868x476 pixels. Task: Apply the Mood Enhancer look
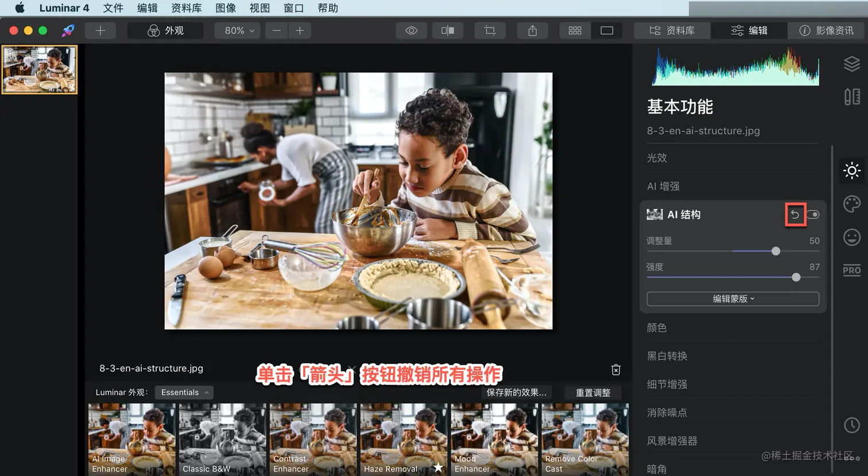click(x=495, y=439)
